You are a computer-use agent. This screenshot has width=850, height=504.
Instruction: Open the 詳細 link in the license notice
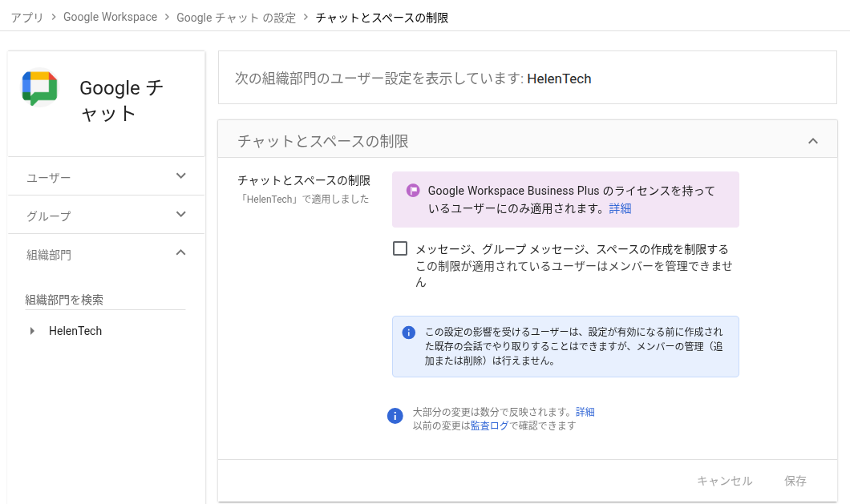(620, 208)
